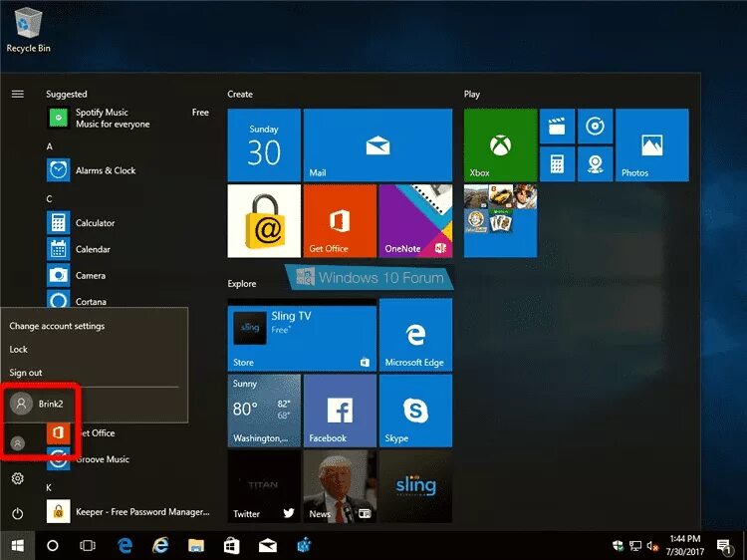This screenshot has width=747, height=560.
Task: Click the muted volume tray icon
Action: point(652,546)
